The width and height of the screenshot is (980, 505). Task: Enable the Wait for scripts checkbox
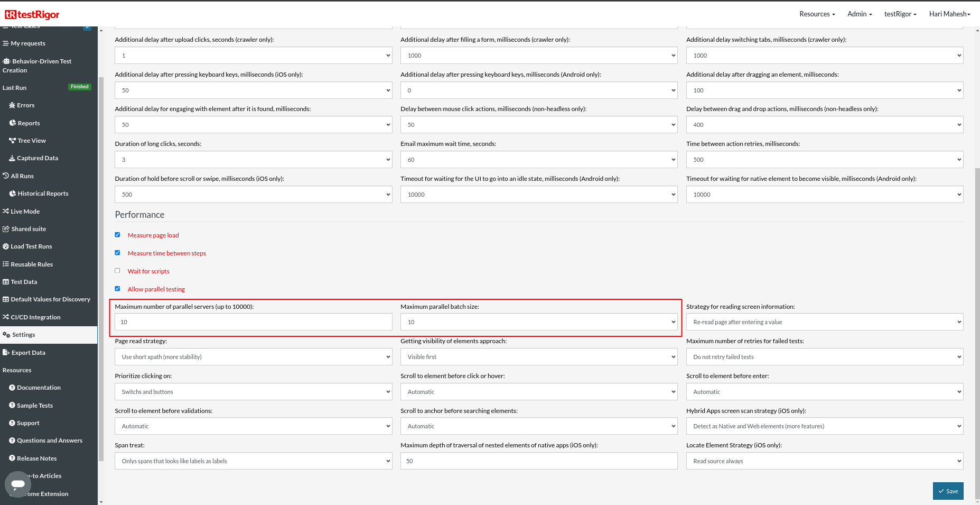pyautogui.click(x=117, y=271)
